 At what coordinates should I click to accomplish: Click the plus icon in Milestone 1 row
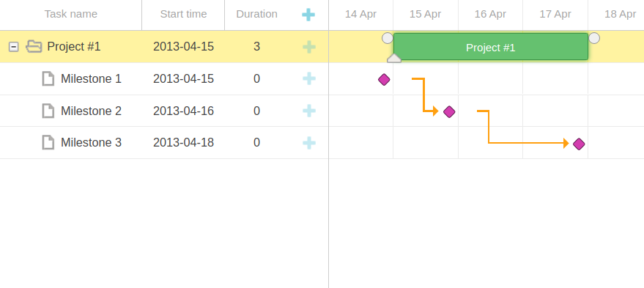309,78
